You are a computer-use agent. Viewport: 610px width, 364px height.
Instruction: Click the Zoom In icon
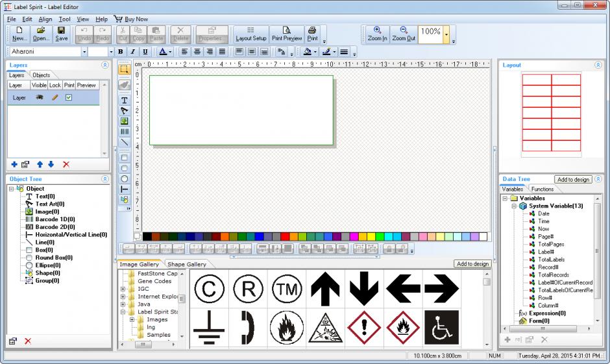point(378,34)
